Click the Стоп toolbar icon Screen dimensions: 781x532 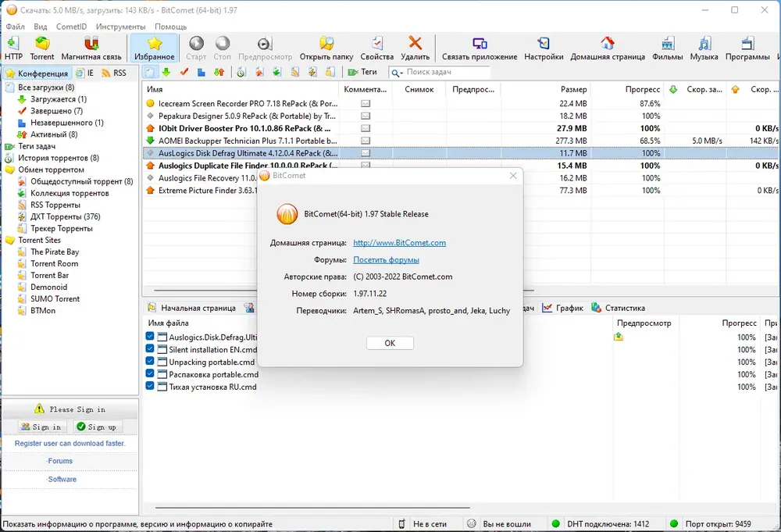tap(222, 48)
